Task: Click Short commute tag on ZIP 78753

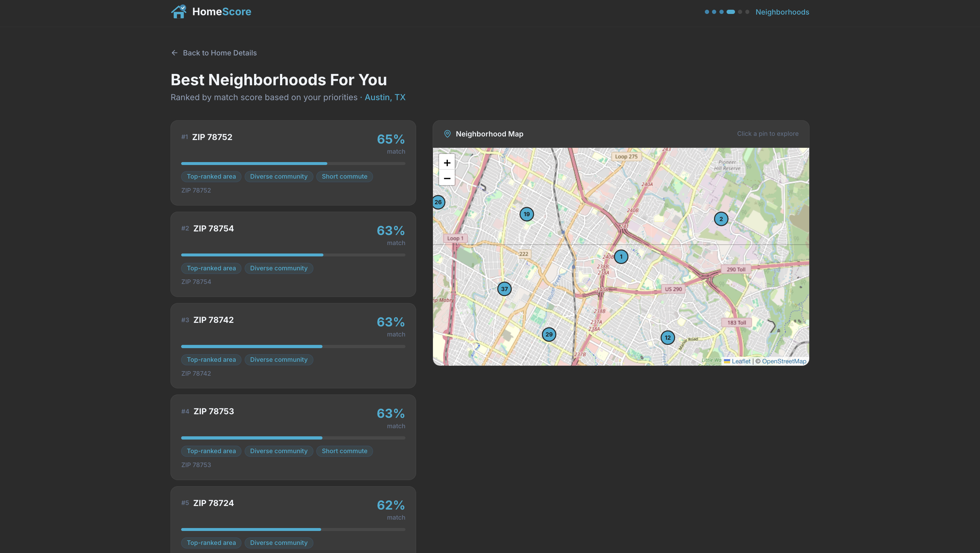Action: click(x=344, y=451)
